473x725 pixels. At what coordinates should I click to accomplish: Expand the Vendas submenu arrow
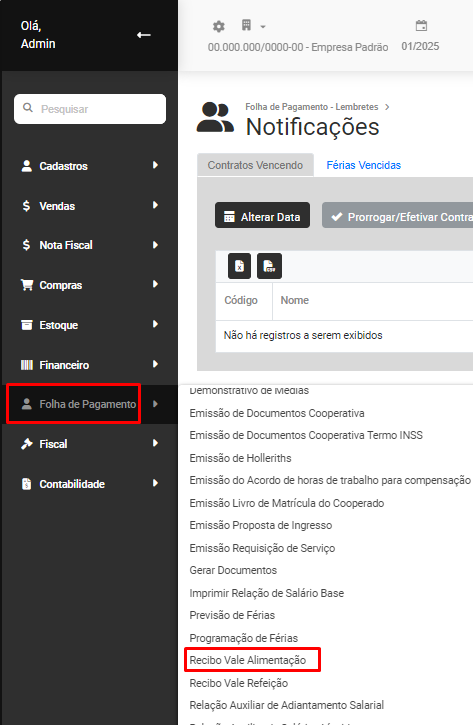click(x=155, y=205)
